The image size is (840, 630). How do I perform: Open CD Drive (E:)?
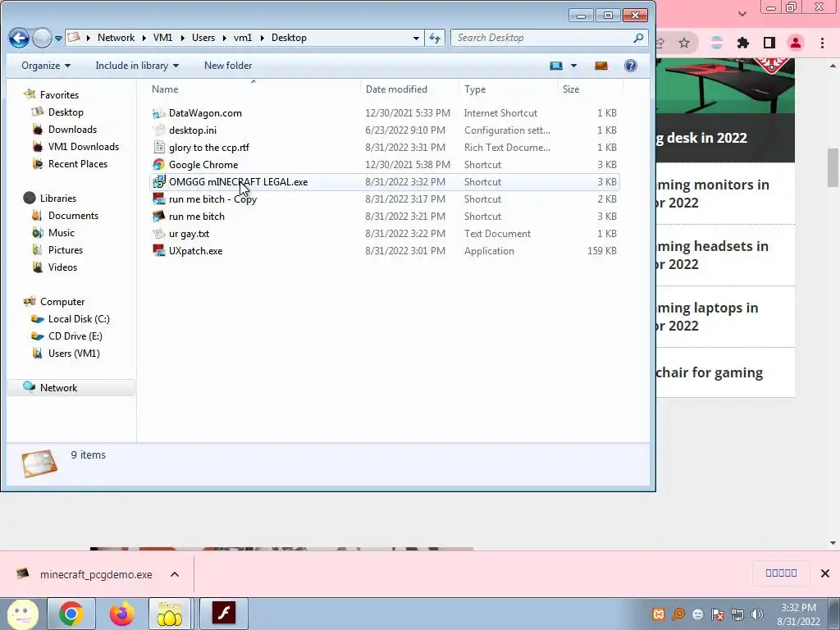coord(75,336)
